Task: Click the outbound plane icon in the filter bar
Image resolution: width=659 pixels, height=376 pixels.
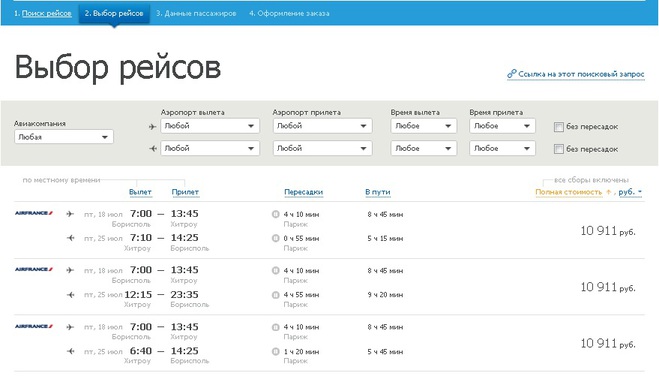Action: coord(153,126)
